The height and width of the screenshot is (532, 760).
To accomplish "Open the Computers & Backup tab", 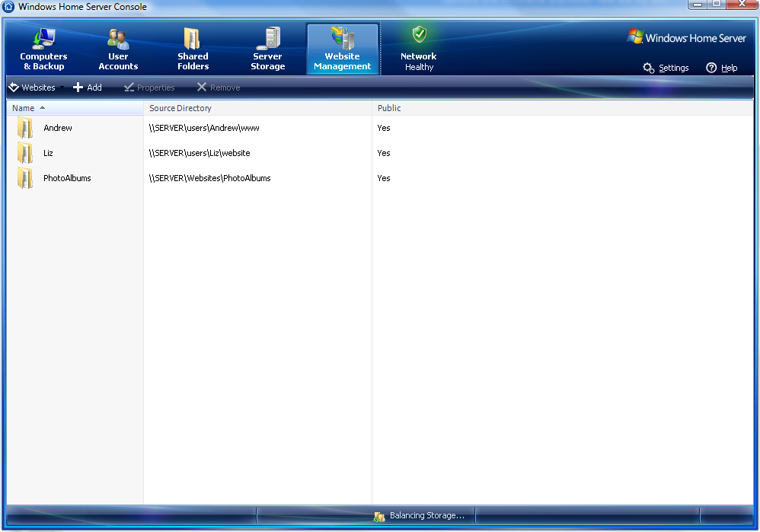I will click(x=43, y=49).
